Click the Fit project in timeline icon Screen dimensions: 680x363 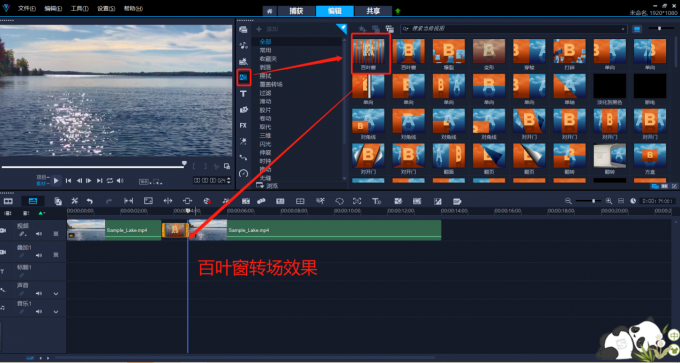click(621, 201)
